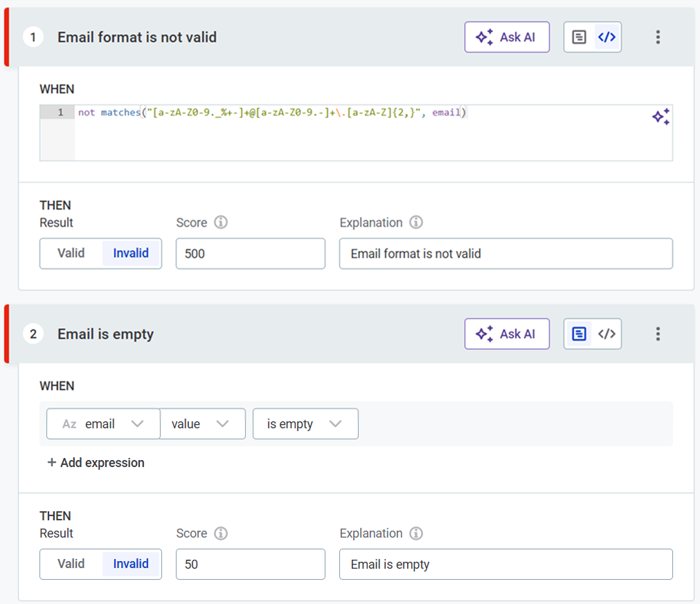
Task: Open the three-dot menu for Email is empty
Action: click(658, 334)
